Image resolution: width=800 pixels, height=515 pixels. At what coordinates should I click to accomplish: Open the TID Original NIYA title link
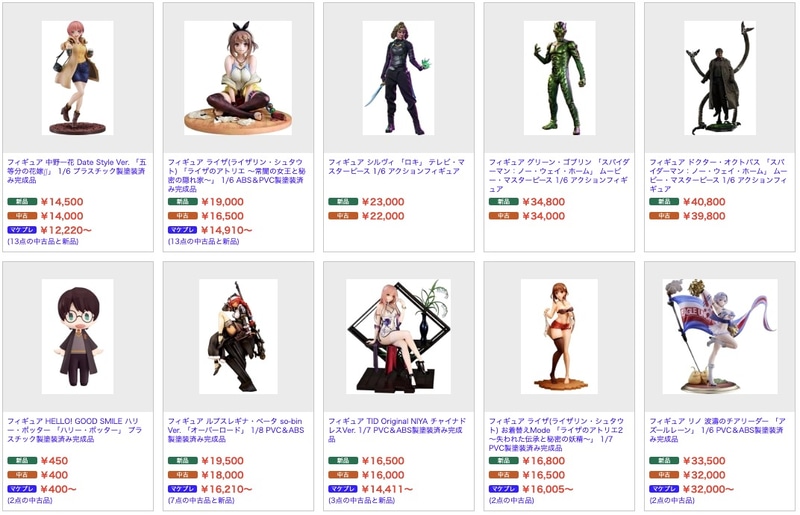click(397, 430)
